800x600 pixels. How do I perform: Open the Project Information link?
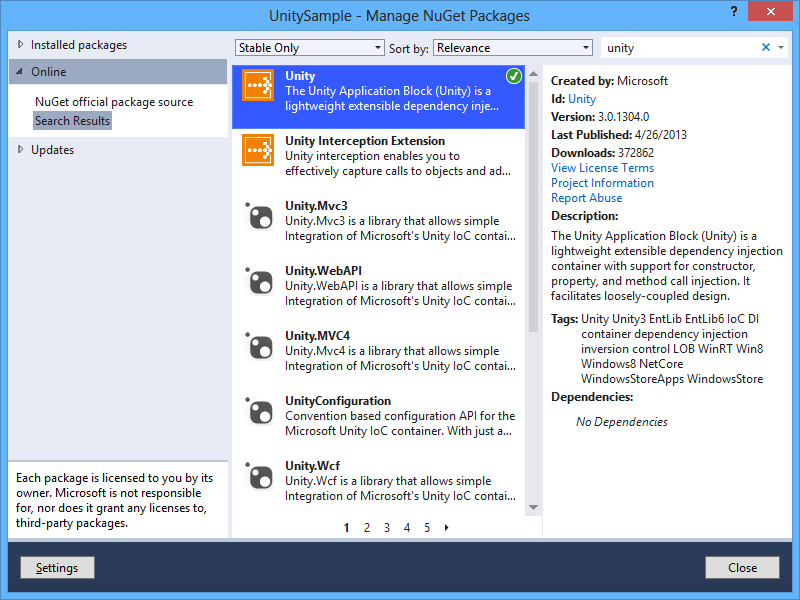(x=602, y=183)
